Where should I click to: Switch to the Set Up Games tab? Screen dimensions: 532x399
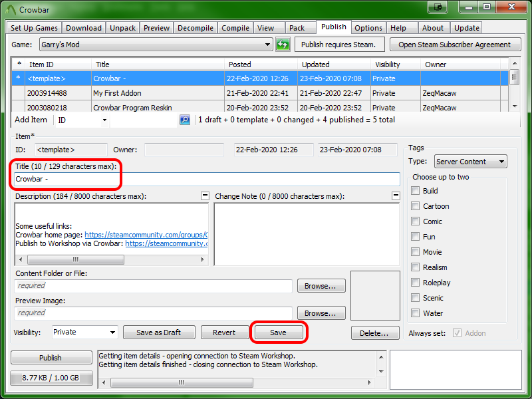click(x=34, y=28)
